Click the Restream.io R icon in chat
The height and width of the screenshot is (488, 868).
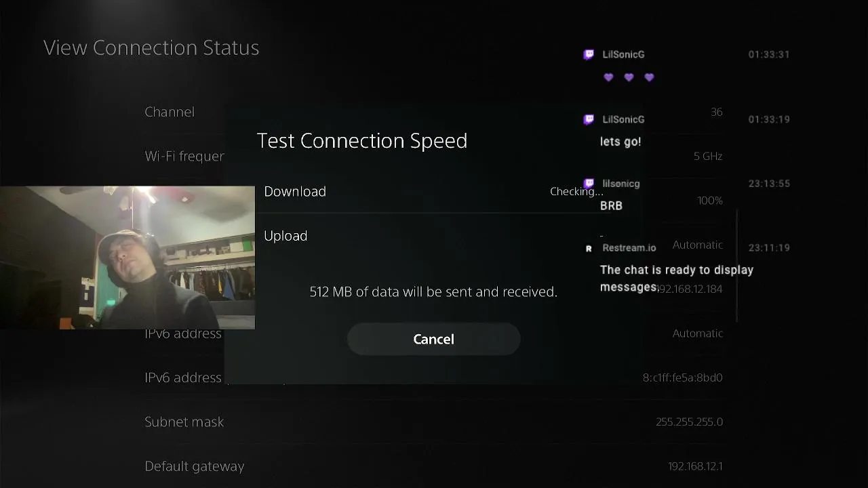[x=589, y=249]
